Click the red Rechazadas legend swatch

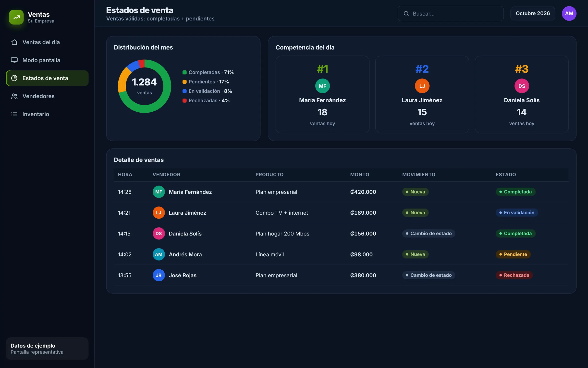coord(184,101)
